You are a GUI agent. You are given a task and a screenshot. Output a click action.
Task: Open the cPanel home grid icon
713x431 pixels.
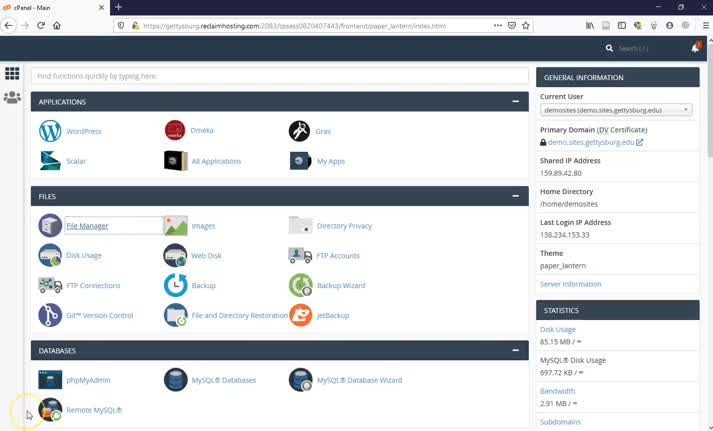tap(12, 73)
